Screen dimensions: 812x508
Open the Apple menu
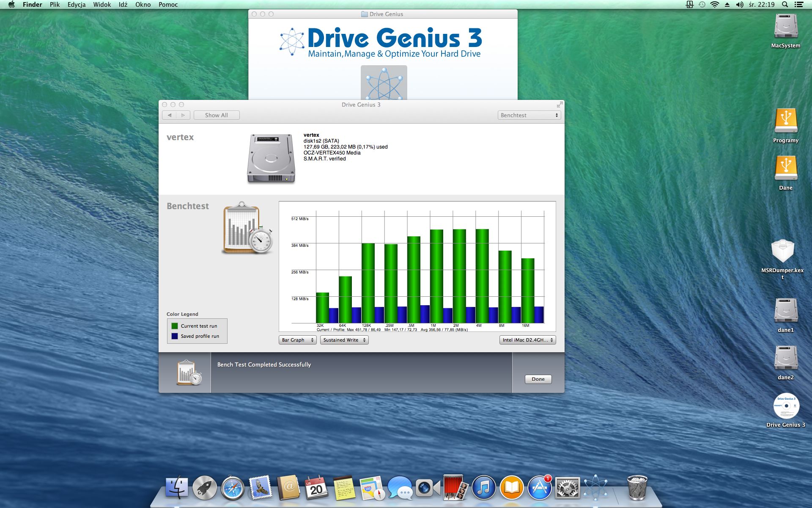click(11, 5)
